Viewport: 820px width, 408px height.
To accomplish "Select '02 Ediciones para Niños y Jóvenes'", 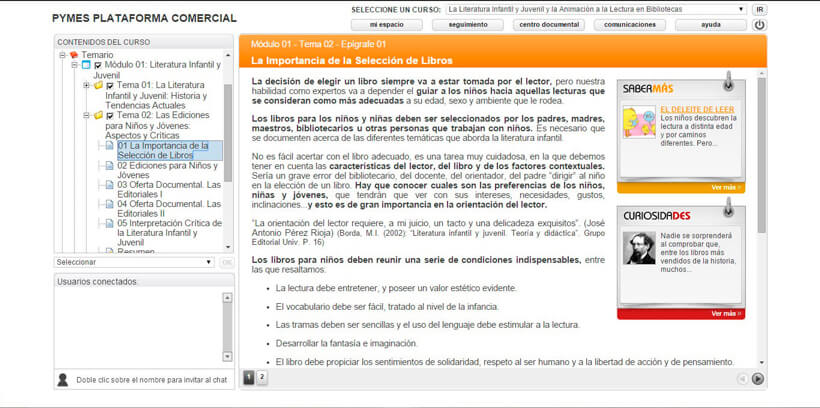I will pyautogui.click(x=168, y=170).
